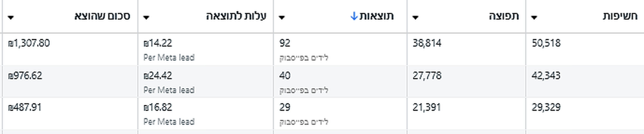
Task: Open dropdown arrow for תפוצה column
Action: pyautogui.click(x=415, y=17)
